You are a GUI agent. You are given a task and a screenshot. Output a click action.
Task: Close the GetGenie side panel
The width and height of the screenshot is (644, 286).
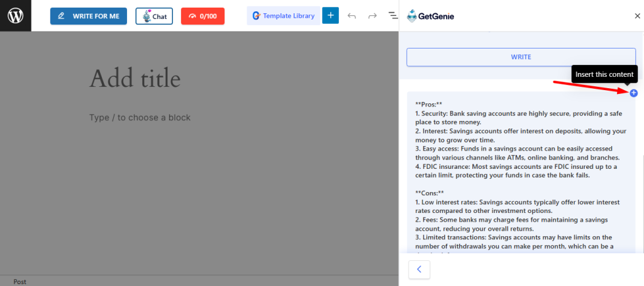click(x=637, y=16)
